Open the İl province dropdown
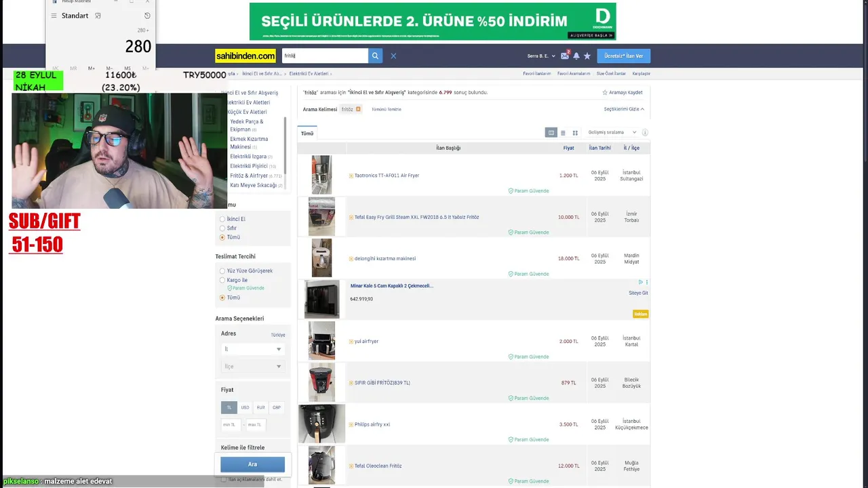 coord(252,349)
